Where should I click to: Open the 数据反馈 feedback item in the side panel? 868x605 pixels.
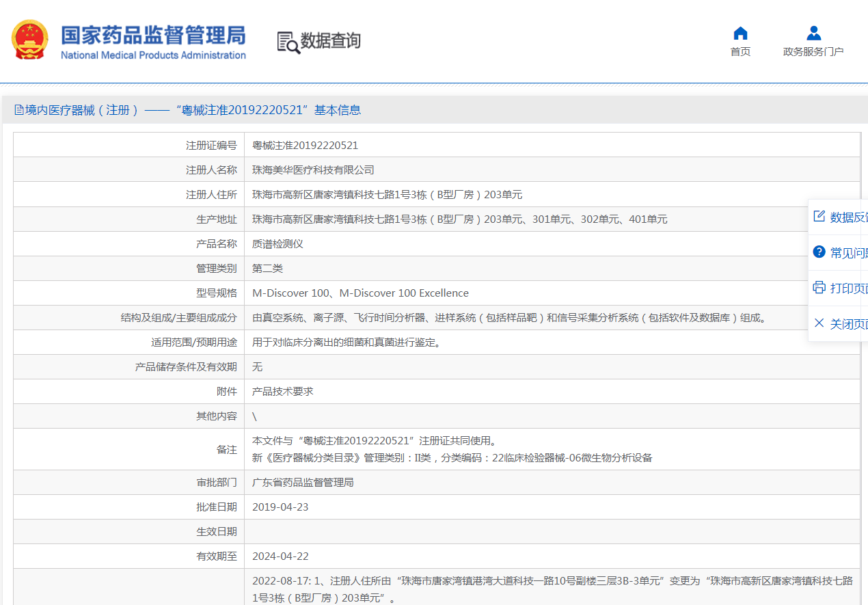840,217
